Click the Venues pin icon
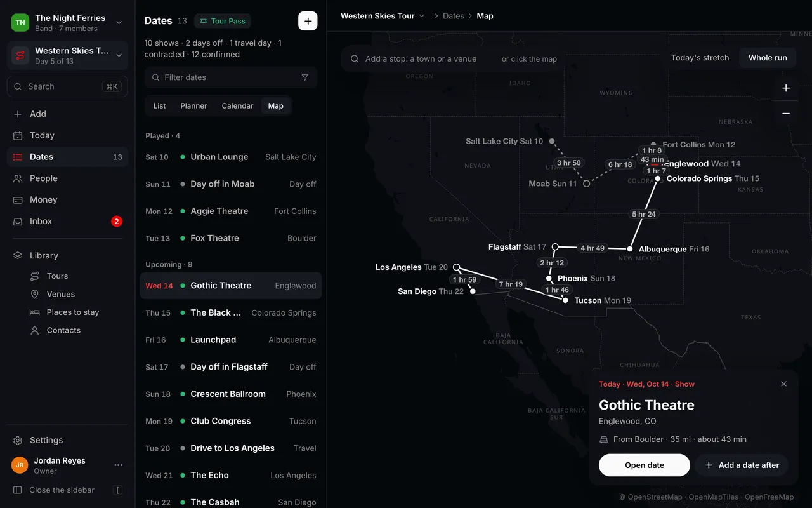 tap(35, 295)
